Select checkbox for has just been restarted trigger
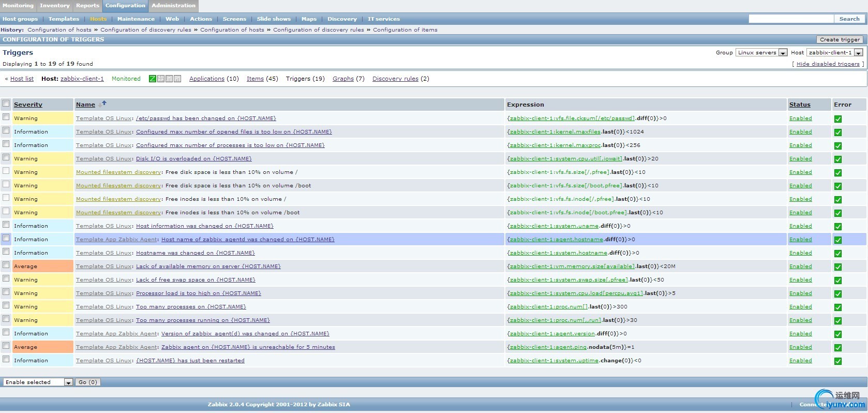This screenshot has height=413, width=868. click(x=6, y=359)
